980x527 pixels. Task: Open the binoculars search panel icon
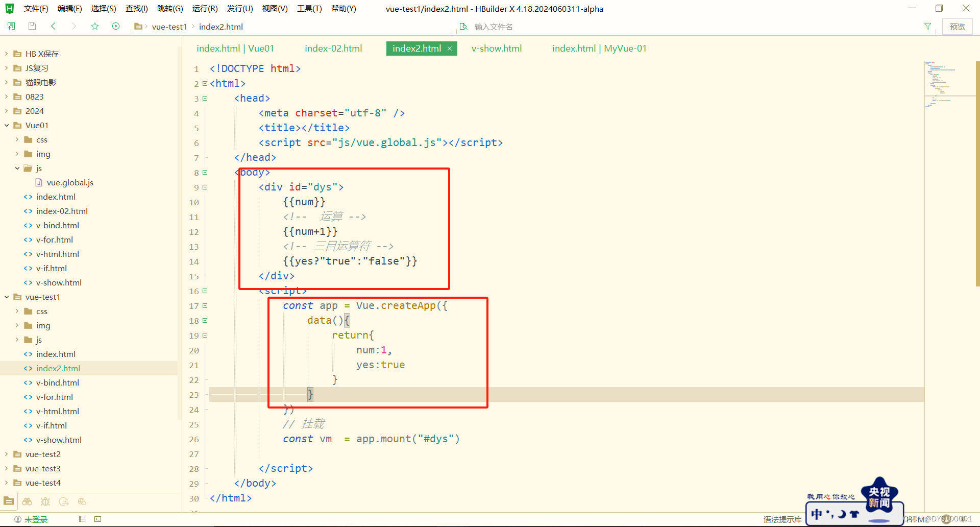tap(27, 501)
